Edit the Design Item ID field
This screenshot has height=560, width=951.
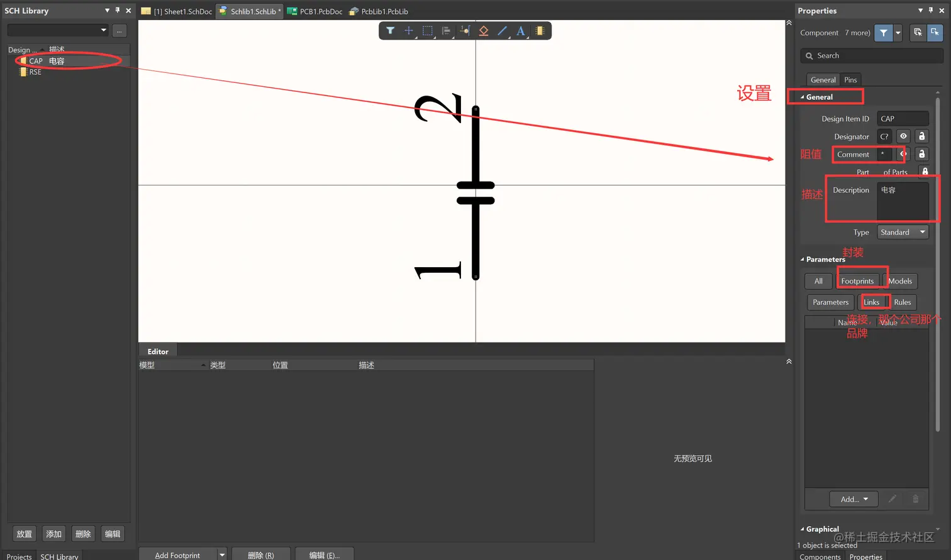903,119
